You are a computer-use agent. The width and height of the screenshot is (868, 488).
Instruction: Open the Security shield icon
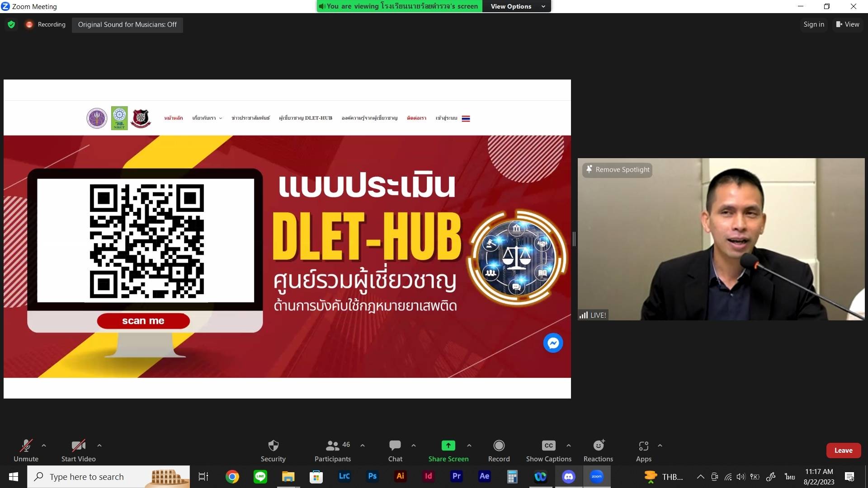click(273, 446)
